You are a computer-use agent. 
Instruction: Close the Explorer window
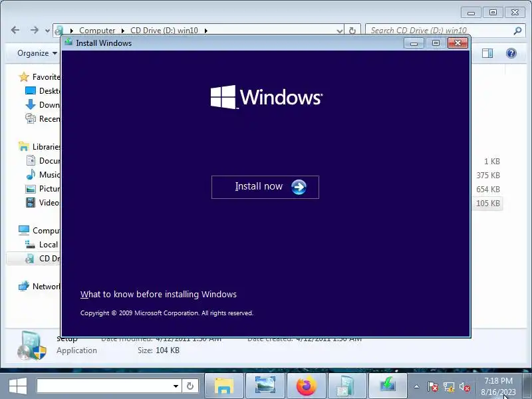pos(515,13)
